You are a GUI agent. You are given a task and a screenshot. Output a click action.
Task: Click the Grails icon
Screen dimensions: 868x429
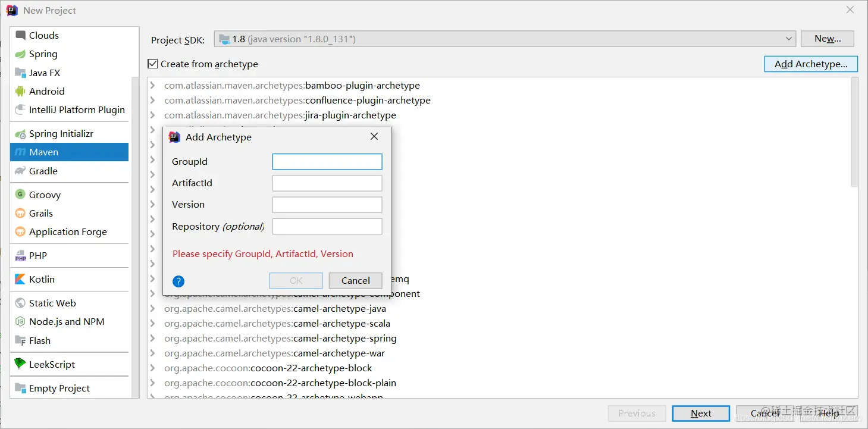[x=20, y=213]
